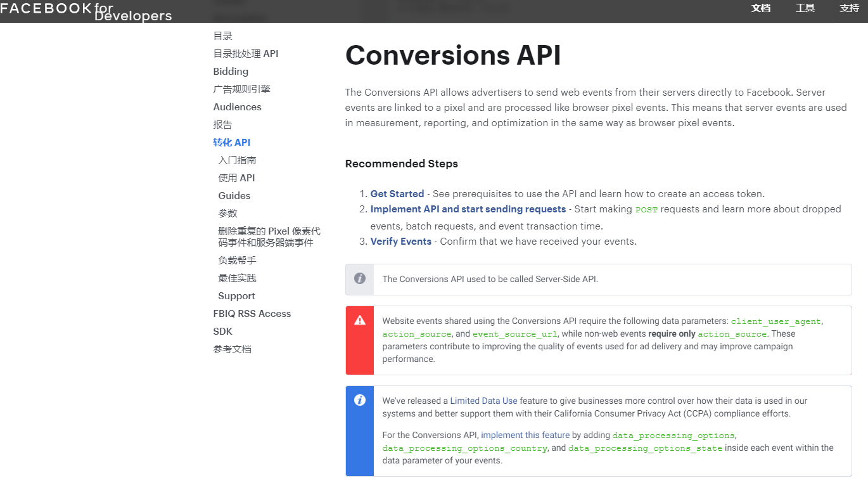868x478 pixels.
Task: Open 目录批处理 API in the sidebar
Action: coord(246,54)
